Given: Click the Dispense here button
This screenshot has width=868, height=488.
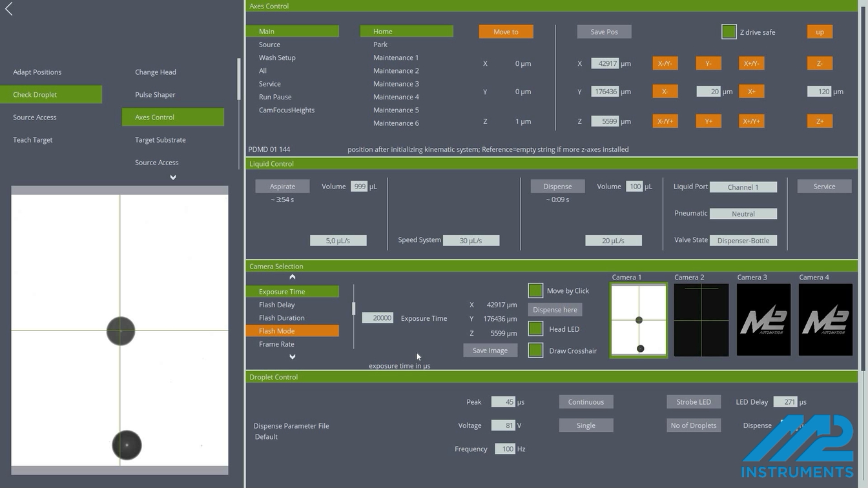Looking at the screenshot, I should 555,310.
